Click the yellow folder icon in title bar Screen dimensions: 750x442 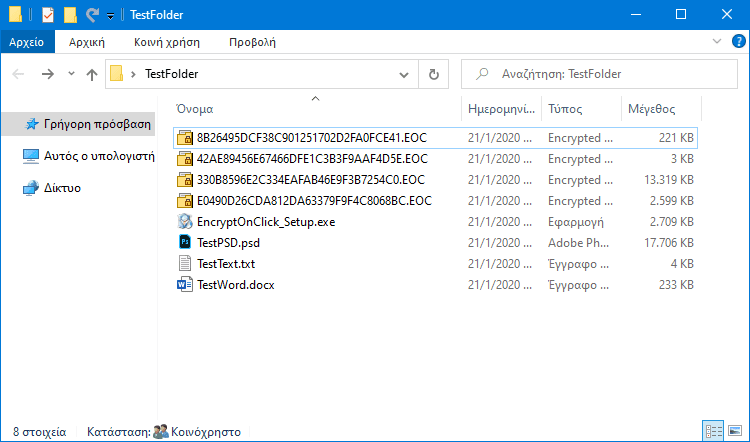tap(15, 15)
